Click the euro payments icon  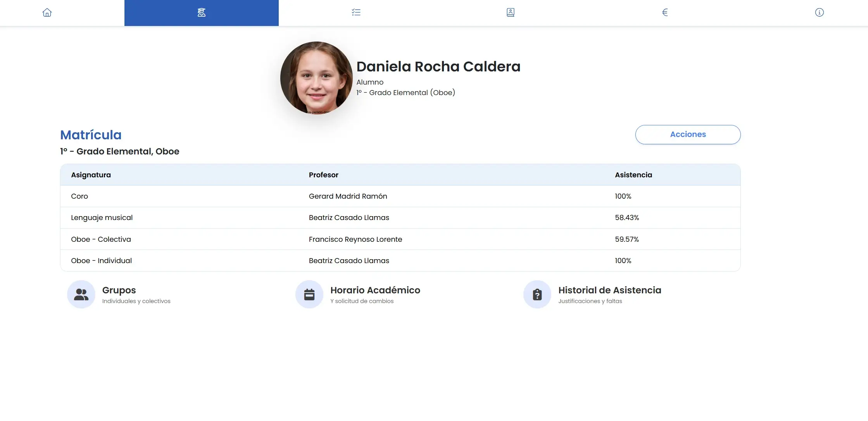pos(664,12)
